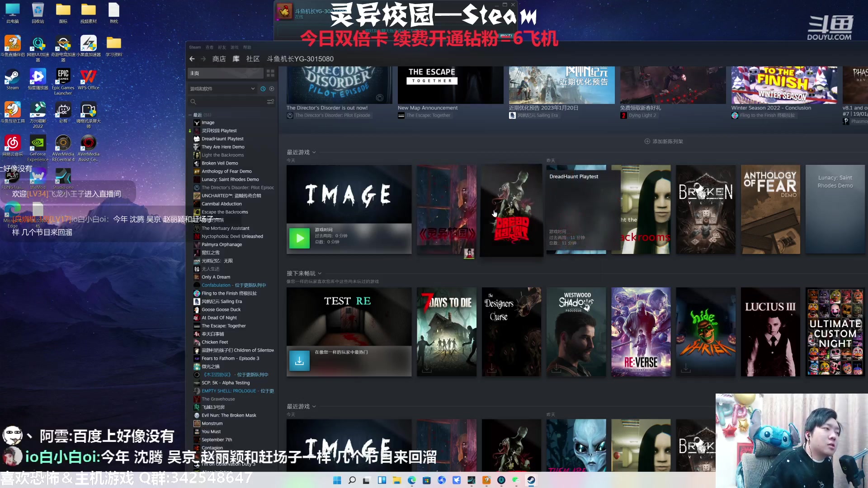Go back with the Steam back arrow
Screen dimensions: 868x488
[x=192, y=59]
